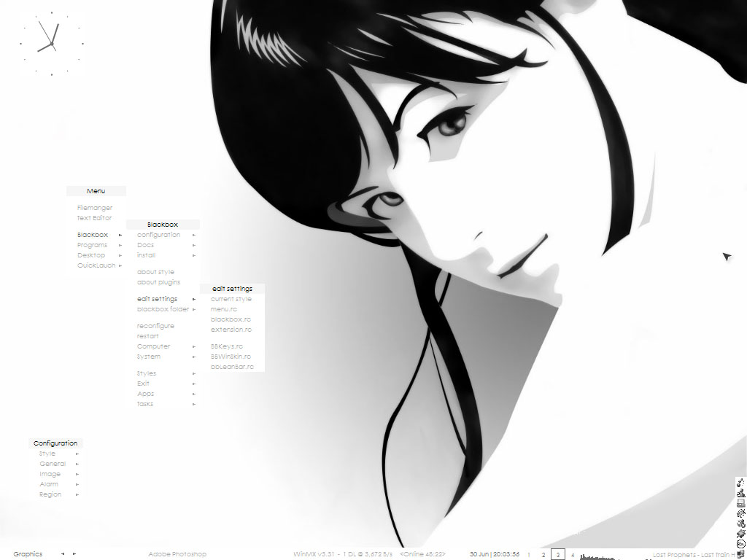Click the top tray icon with scattered dots

tap(740, 483)
